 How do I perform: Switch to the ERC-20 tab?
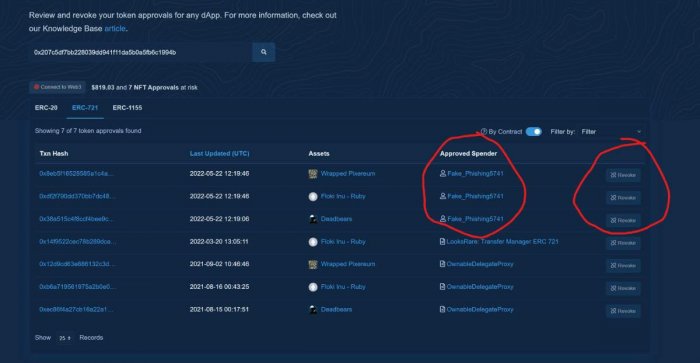[x=46, y=108]
